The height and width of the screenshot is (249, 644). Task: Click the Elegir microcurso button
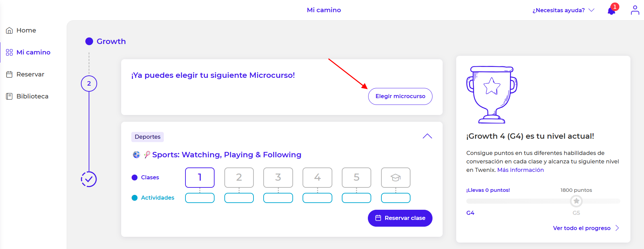[x=400, y=96]
